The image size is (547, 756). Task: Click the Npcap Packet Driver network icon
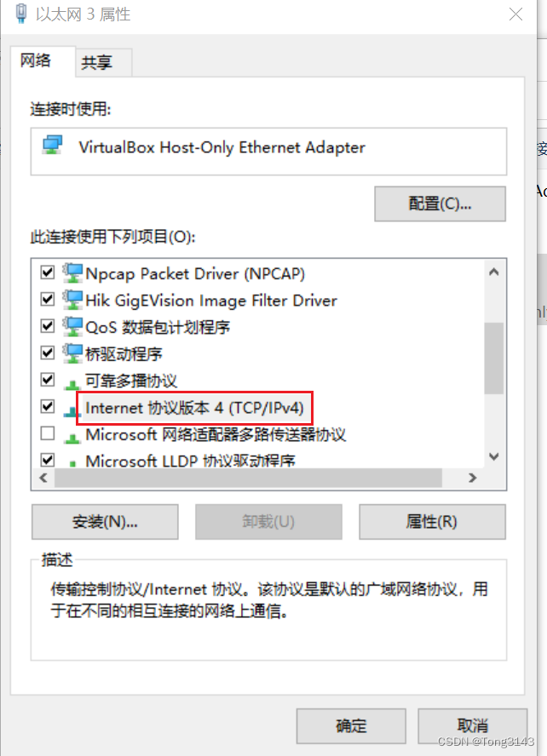(72, 273)
